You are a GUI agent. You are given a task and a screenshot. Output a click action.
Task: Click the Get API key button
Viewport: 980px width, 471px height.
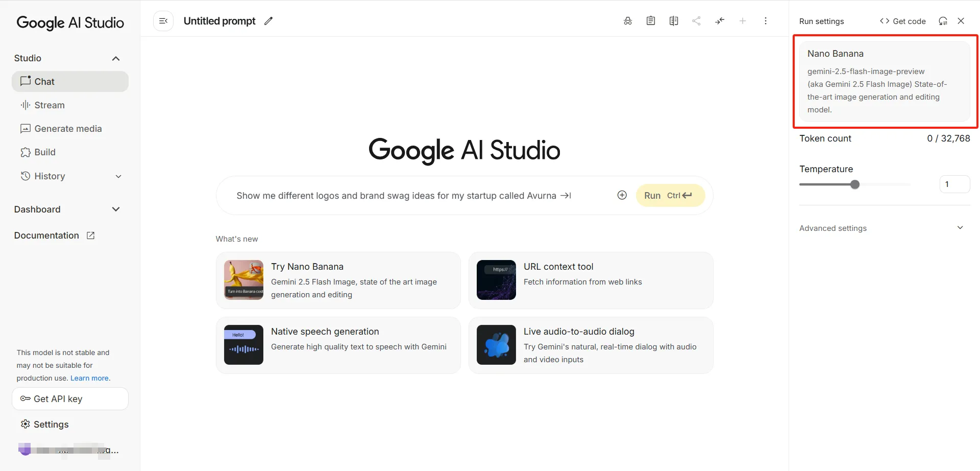tap(70, 399)
